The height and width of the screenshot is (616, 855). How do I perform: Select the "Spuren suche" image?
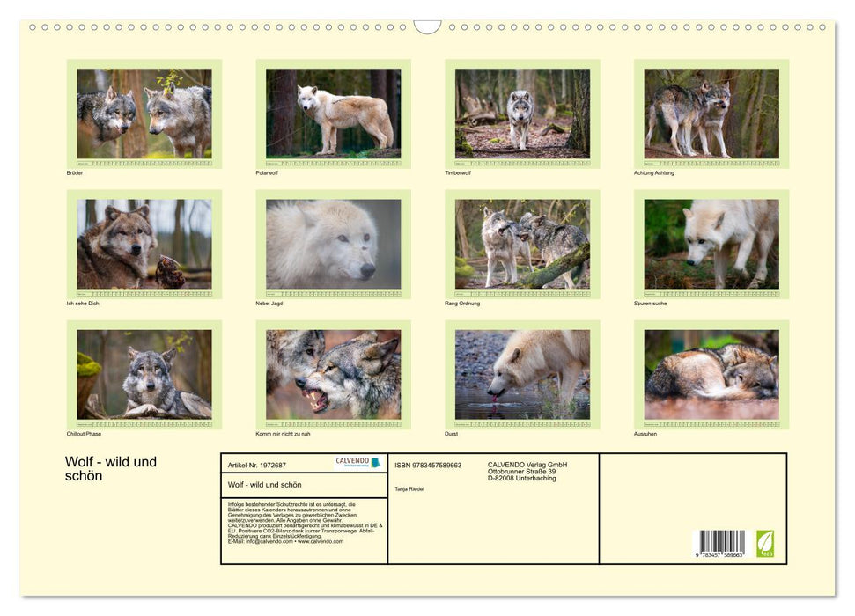click(712, 245)
